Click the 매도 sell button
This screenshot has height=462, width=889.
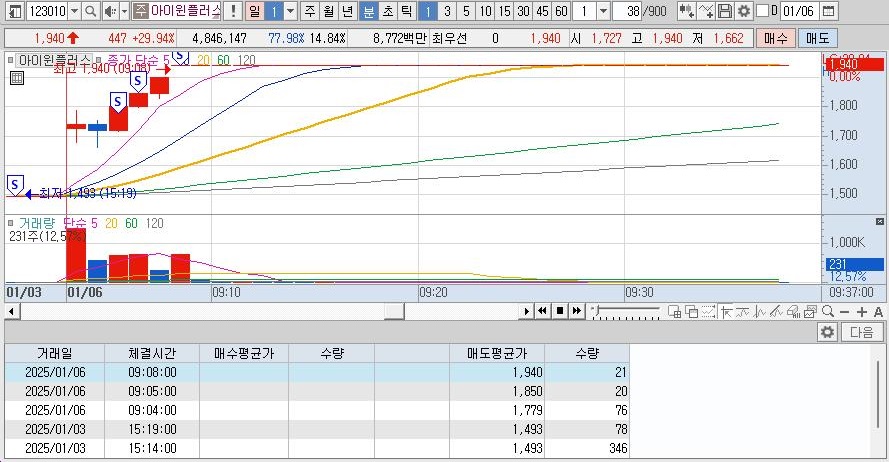pos(818,38)
